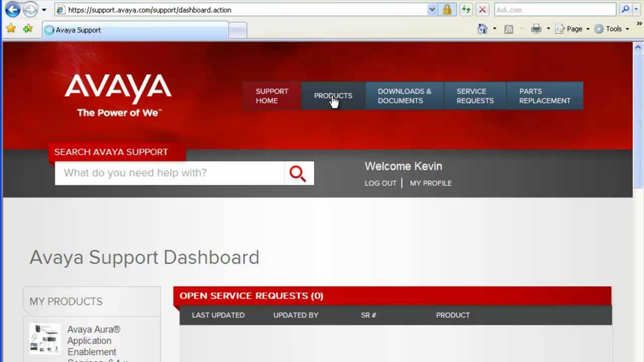Click the Print icon

click(x=536, y=29)
